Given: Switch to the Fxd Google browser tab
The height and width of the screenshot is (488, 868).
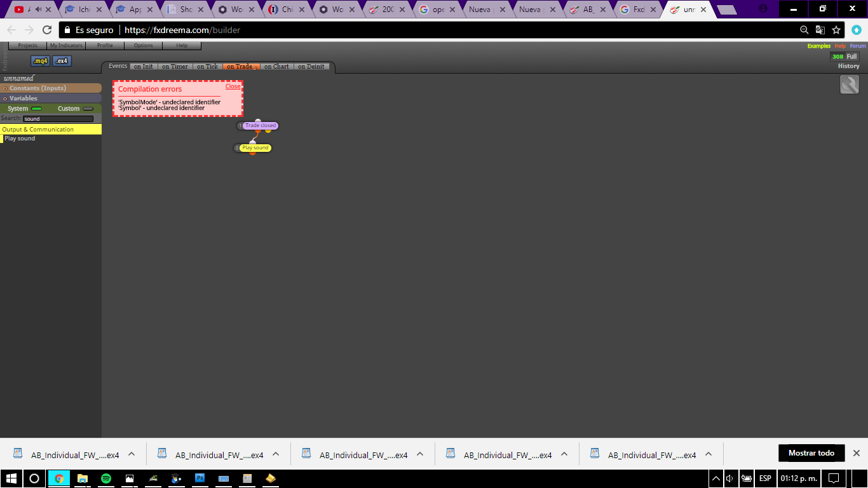Looking at the screenshot, I should click(637, 10).
